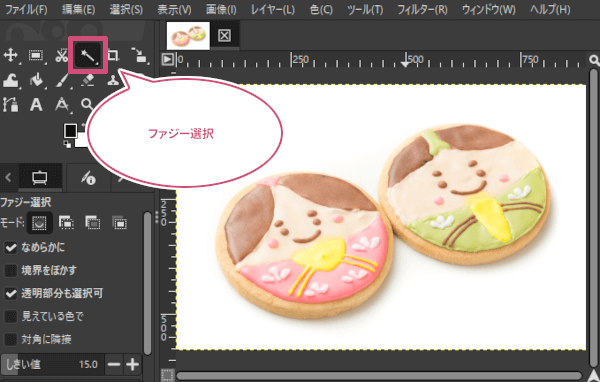Click the canvas horizontal scrollbar
Image resolution: width=600 pixels, height=382 pixels.
[379, 376]
